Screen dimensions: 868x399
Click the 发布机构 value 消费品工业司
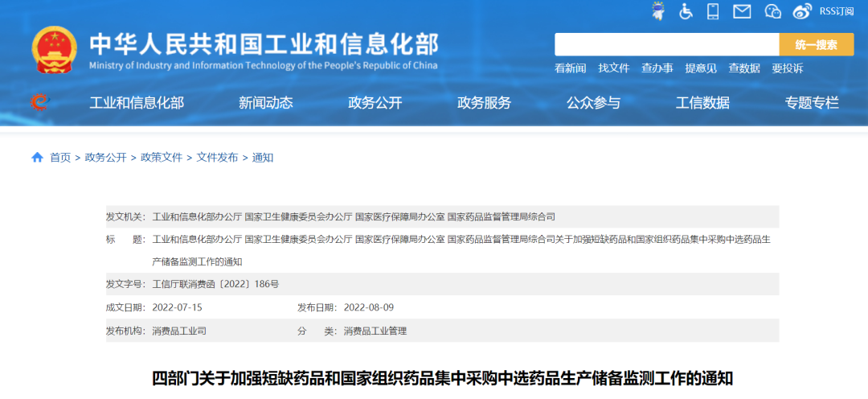(x=179, y=331)
